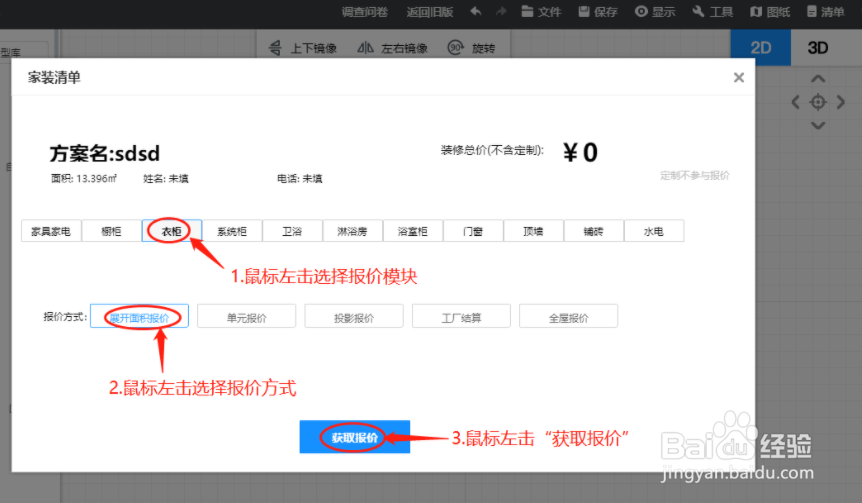This screenshot has width=862, height=503.
Task: Pan view up with the up chevron
Action: click(x=818, y=79)
